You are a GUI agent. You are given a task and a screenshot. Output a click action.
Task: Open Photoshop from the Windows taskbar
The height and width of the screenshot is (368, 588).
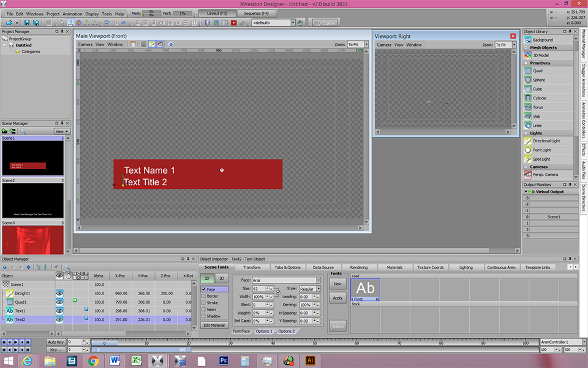224,361
